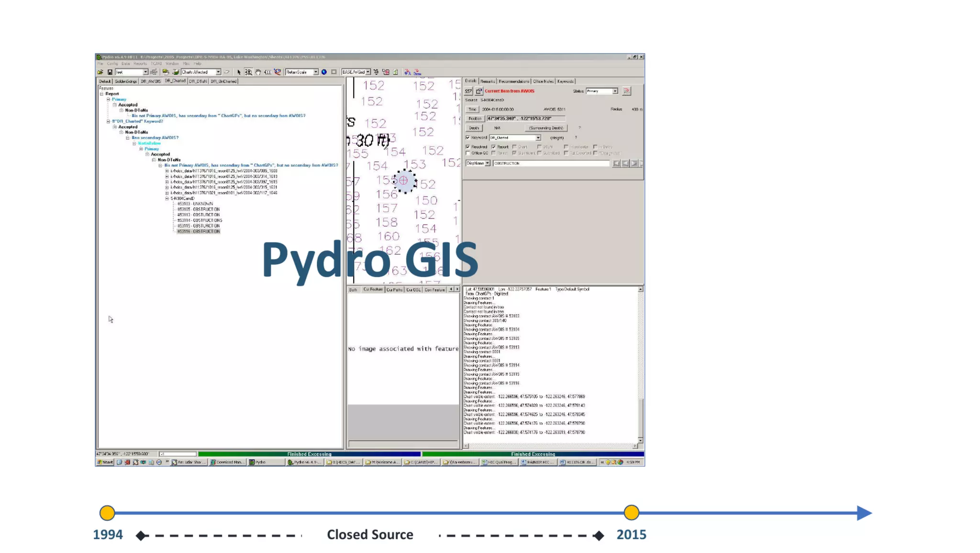The width and height of the screenshot is (980, 553).
Task: Activate the zoom magnifier tool
Action: tap(248, 72)
